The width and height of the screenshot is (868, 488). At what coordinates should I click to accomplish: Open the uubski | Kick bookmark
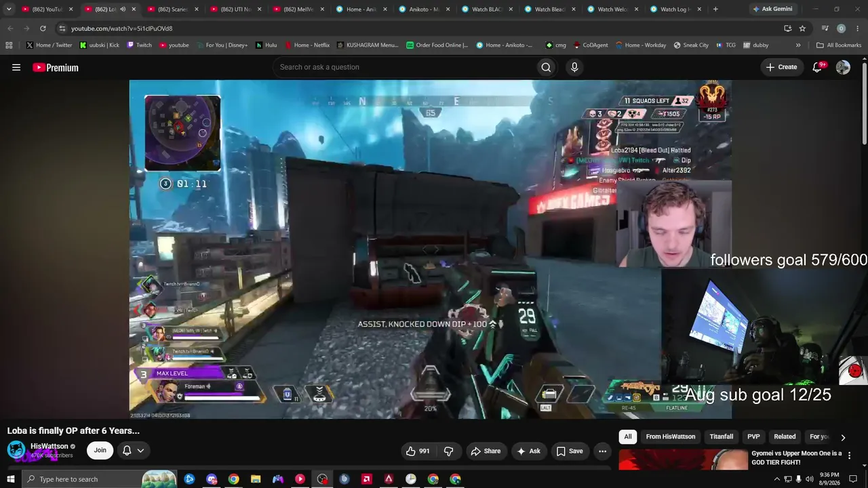click(x=99, y=45)
